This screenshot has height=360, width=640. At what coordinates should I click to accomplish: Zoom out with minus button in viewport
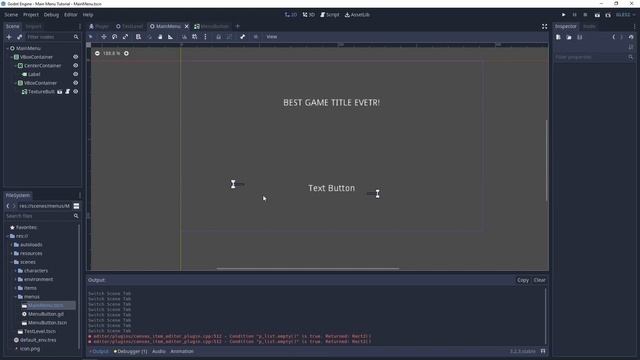(97, 53)
